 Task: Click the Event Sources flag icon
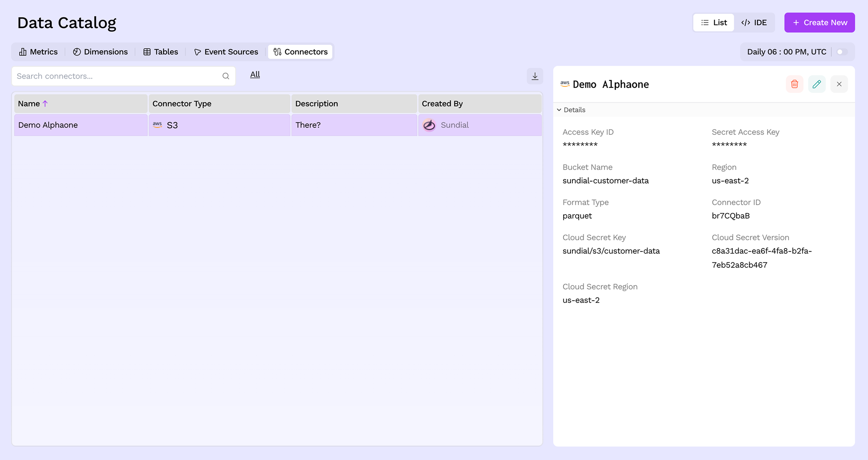pyautogui.click(x=197, y=52)
